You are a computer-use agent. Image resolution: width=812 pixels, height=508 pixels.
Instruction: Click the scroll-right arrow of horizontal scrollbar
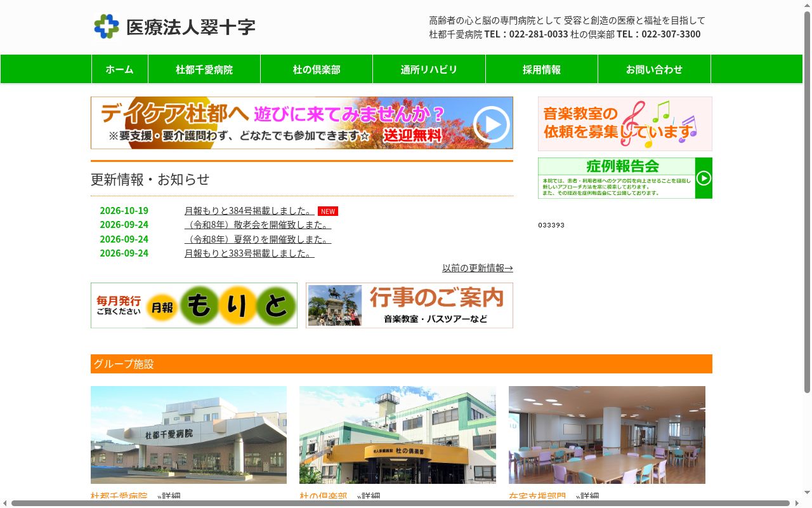(x=797, y=504)
